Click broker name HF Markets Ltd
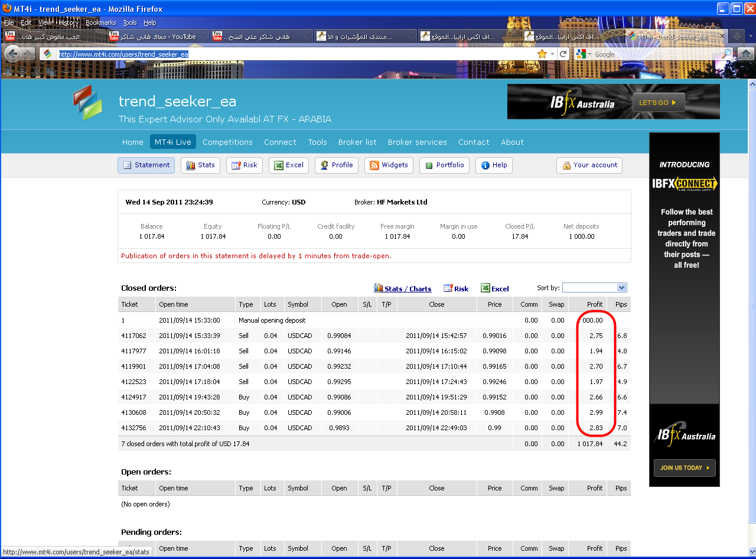The width and height of the screenshot is (756, 559). (402, 202)
